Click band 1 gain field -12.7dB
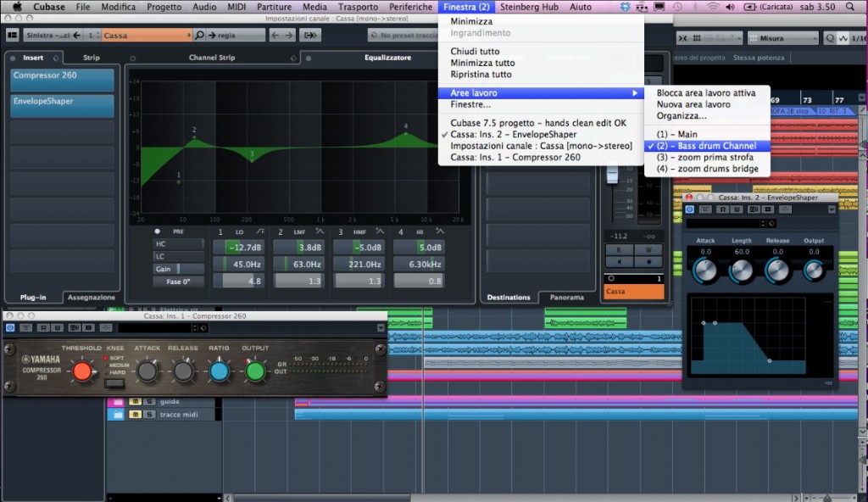This screenshot has width=868, height=502. point(238,248)
